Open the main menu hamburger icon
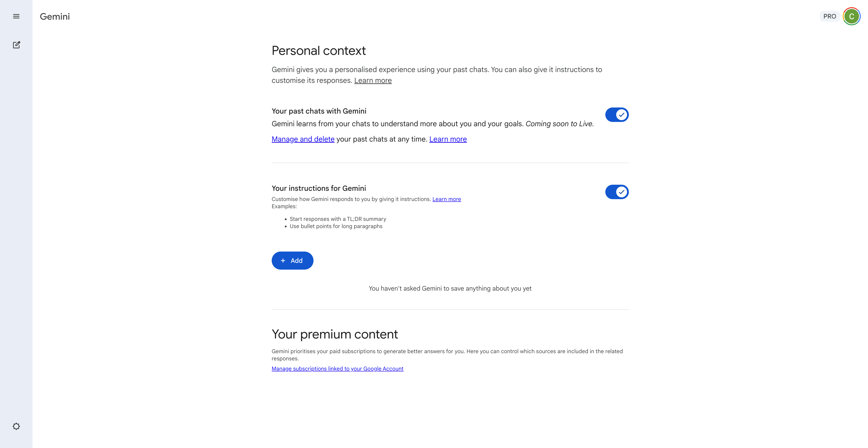 (16, 16)
